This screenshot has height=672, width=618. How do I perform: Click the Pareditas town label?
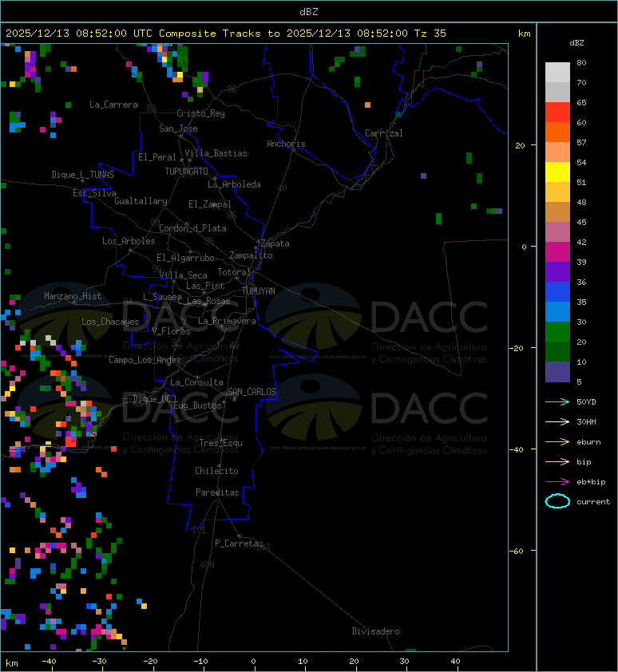click(x=217, y=492)
